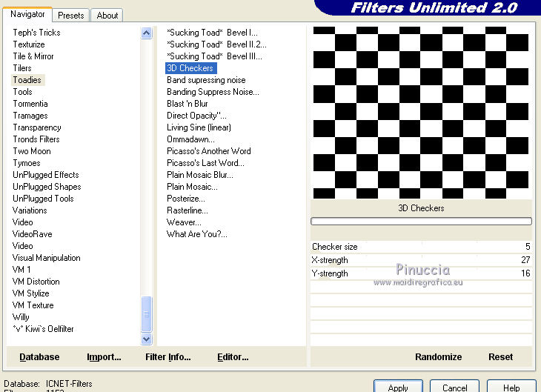Select VM Texture category
The image size is (541, 392).
33,305
